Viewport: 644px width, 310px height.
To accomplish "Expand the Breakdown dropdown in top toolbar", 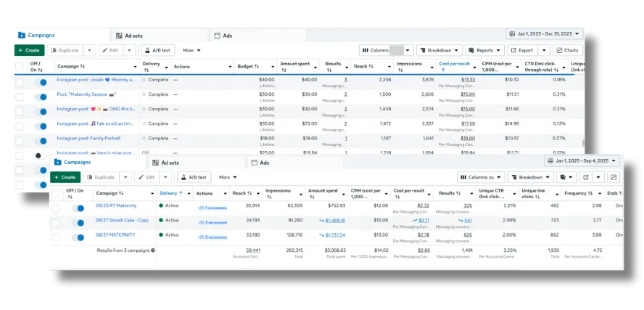I will (442, 50).
